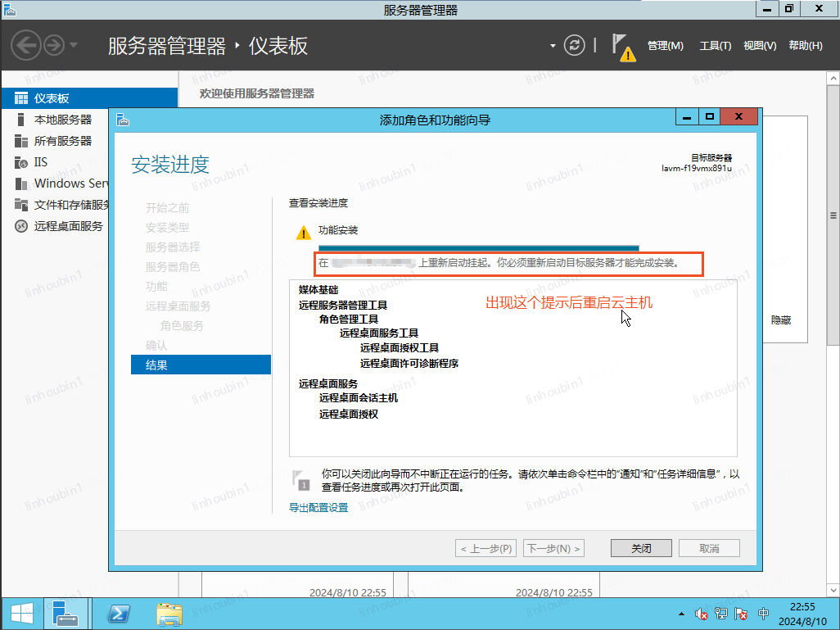The width and height of the screenshot is (840, 630).
Task: Click the forward navigation arrow in Server Manager
Action: (53, 46)
